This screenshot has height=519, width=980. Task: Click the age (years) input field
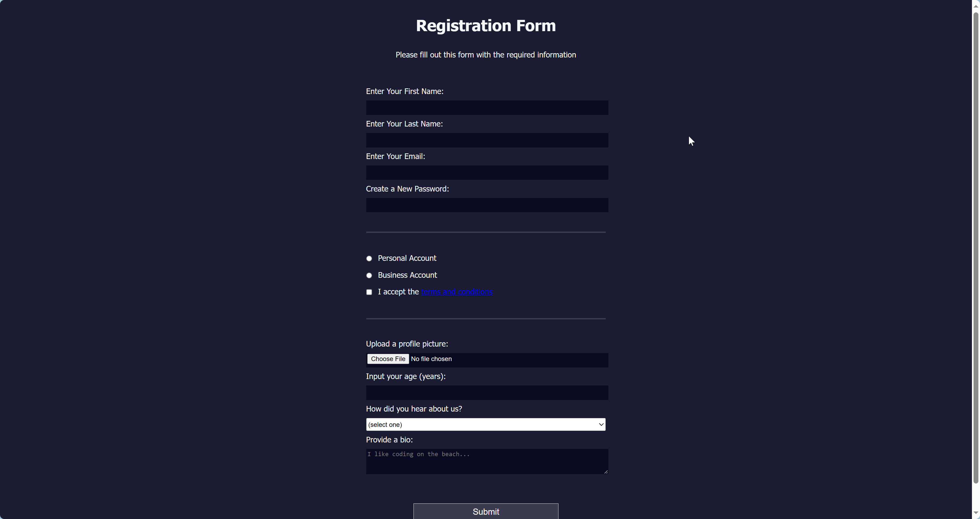[487, 393]
